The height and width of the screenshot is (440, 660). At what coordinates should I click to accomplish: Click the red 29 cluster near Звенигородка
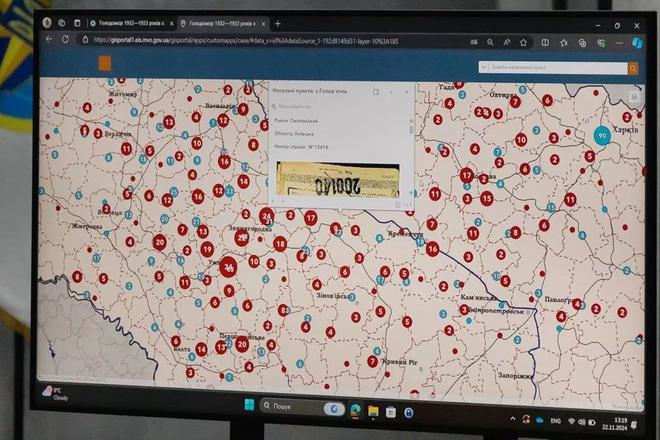pyautogui.click(x=242, y=237)
